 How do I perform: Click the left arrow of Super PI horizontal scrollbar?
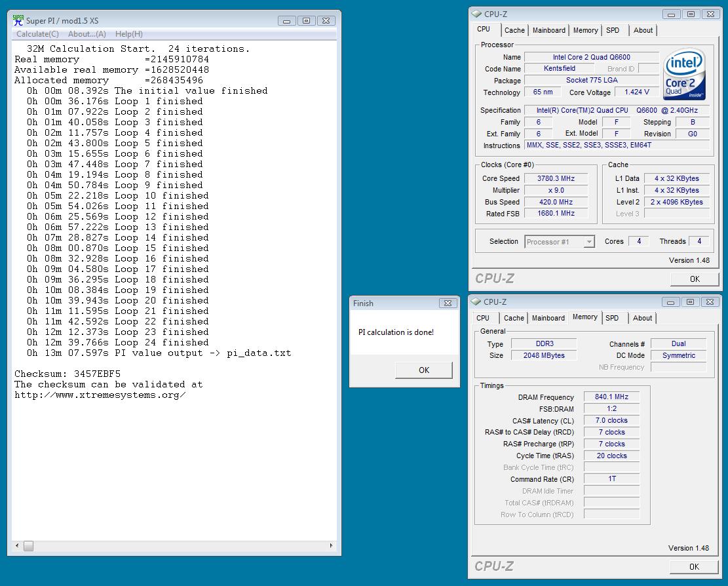pos(17,545)
